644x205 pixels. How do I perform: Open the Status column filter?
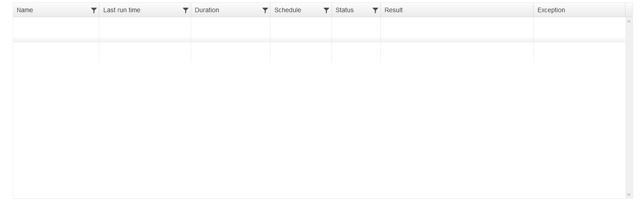tap(375, 10)
